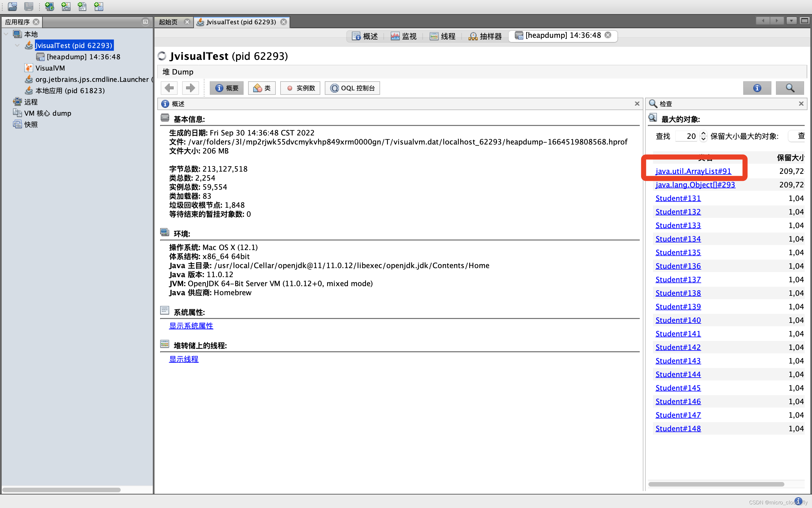Collapse the 本地 tree node
812x508 pixels.
click(x=6, y=34)
